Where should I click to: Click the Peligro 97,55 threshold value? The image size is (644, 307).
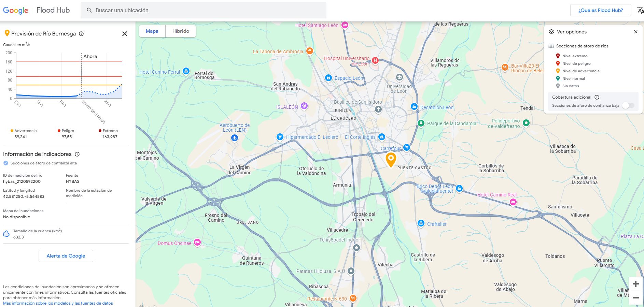(x=67, y=137)
